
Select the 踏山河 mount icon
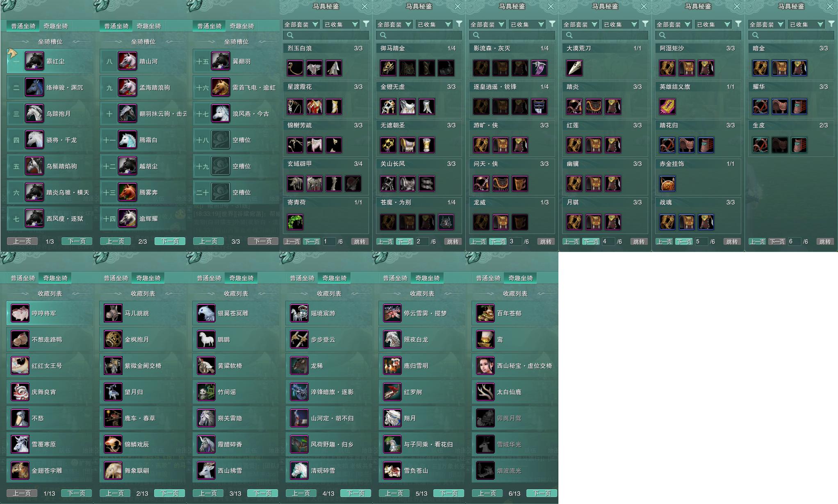pos(128,61)
